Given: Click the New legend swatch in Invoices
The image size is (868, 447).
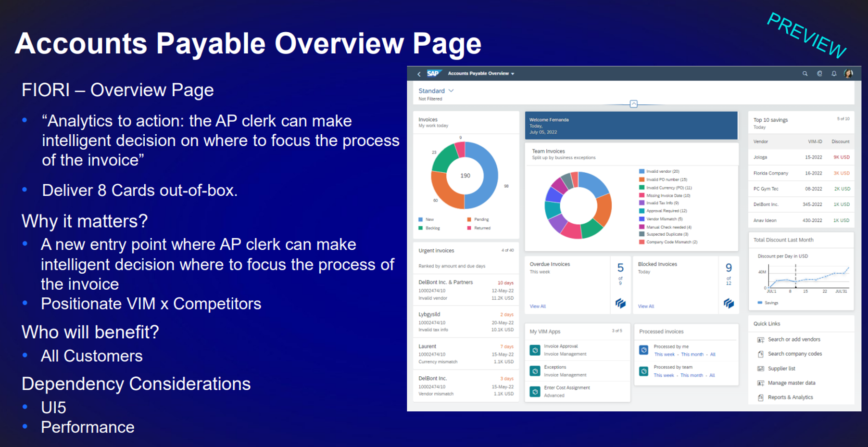Looking at the screenshot, I should click(421, 219).
